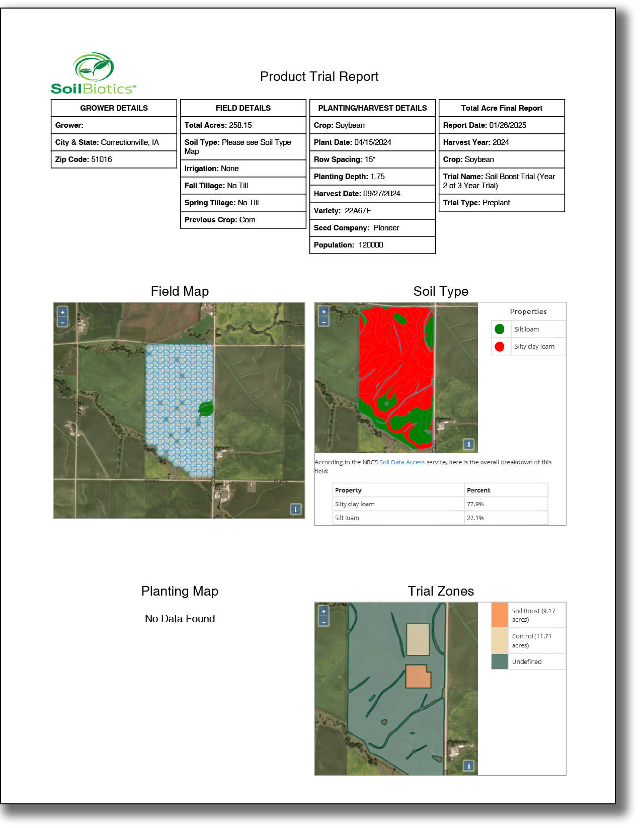Zoom out on the Trial Zones map
This screenshot has width=644, height=828.
click(x=324, y=621)
